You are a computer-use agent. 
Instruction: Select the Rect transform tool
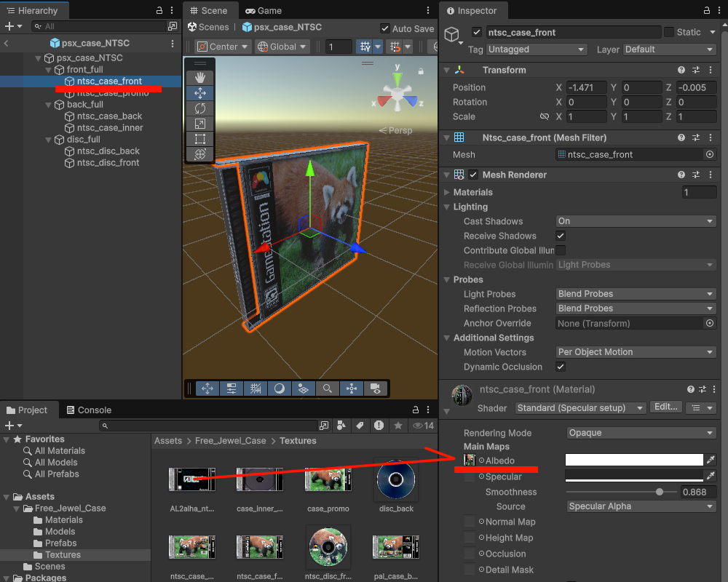pos(200,139)
